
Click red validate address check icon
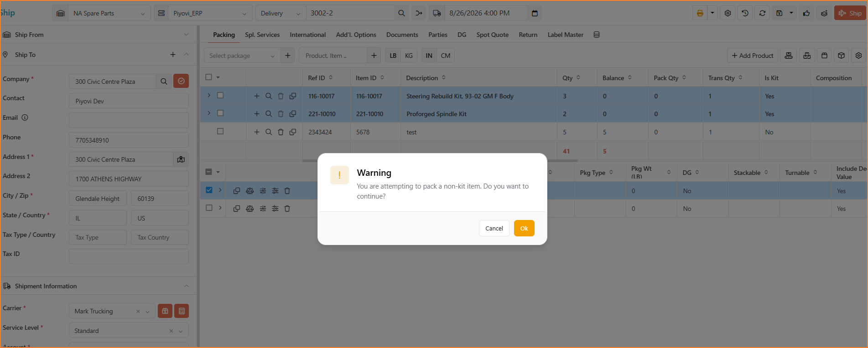click(181, 81)
